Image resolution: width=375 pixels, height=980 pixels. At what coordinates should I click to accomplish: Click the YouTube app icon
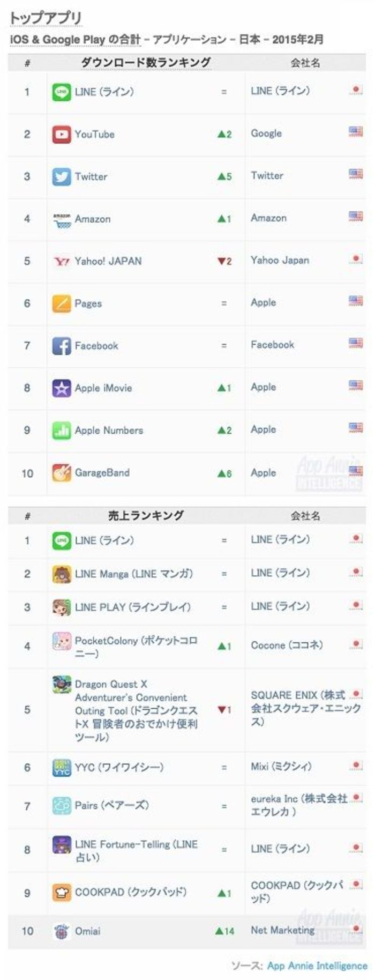[61, 134]
